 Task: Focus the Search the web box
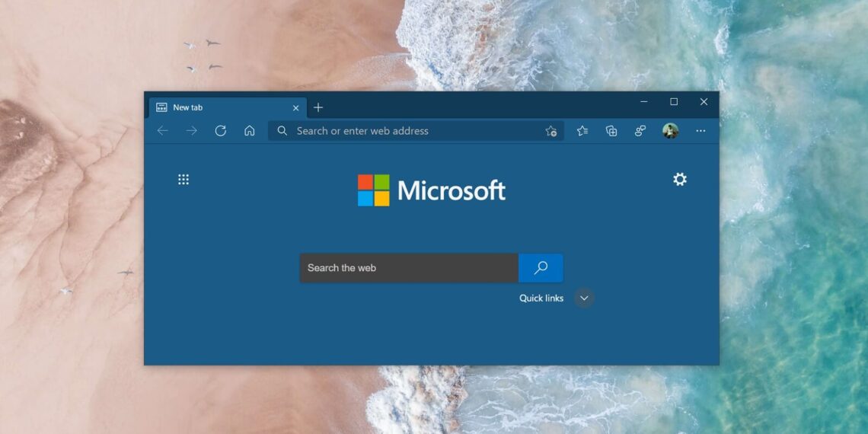[409, 268]
